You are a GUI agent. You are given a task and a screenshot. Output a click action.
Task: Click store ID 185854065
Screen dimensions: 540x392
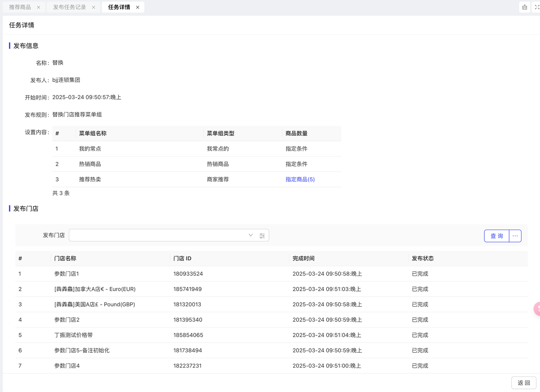tap(188, 335)
